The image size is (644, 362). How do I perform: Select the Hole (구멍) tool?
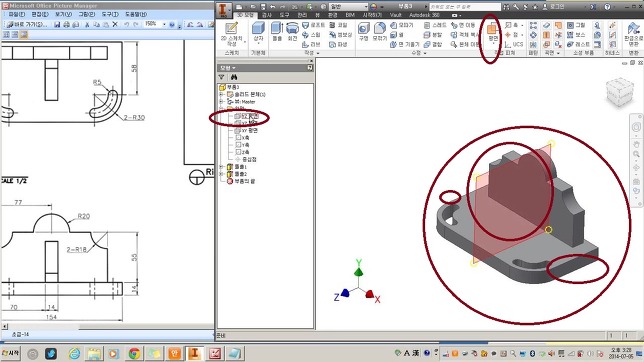click(x=363, y=32)
